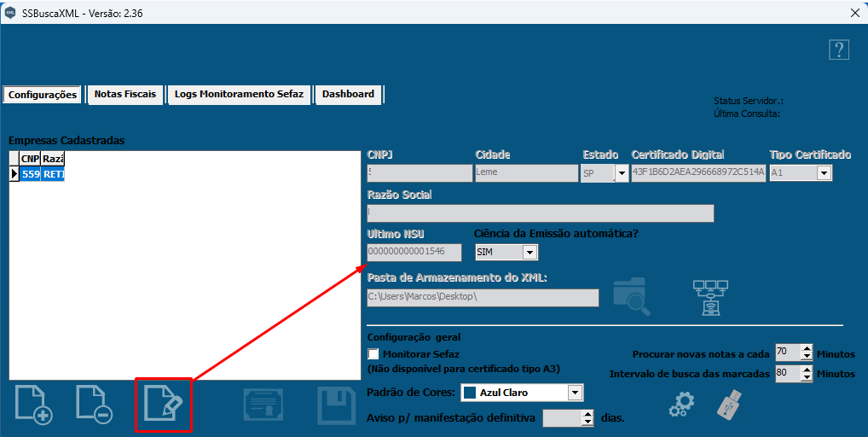Click the remove company document icon
Screen dimensions: 868x437
(93, 404)
